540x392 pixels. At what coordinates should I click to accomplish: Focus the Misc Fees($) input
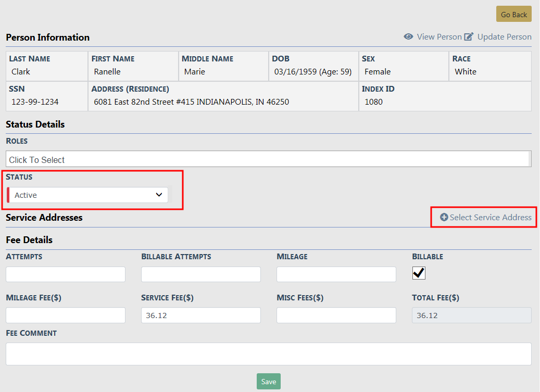(336, 315)
